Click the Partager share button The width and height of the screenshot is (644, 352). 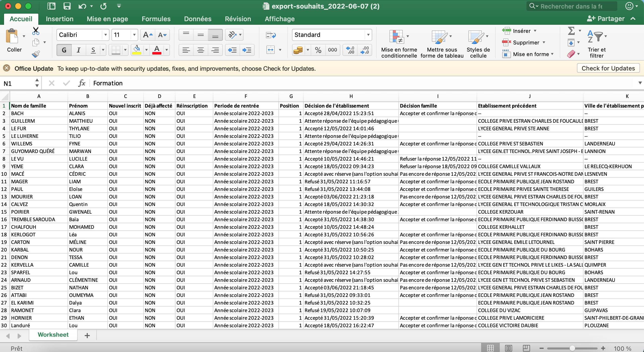click(x=606, y=19)
